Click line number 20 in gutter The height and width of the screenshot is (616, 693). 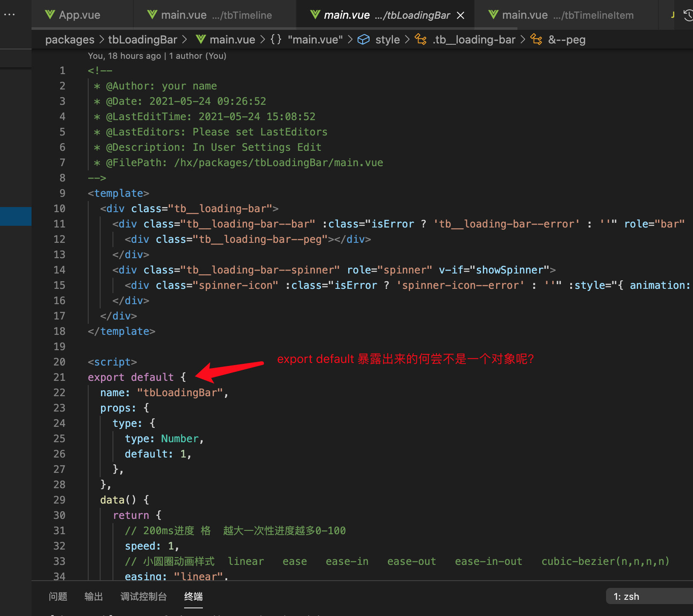click(60, 362)
